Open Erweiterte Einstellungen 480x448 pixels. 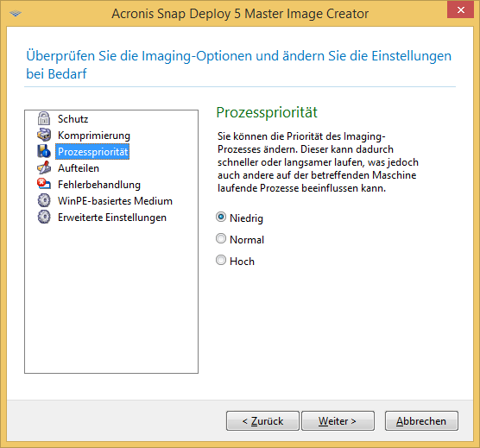(x=112, y=218)
